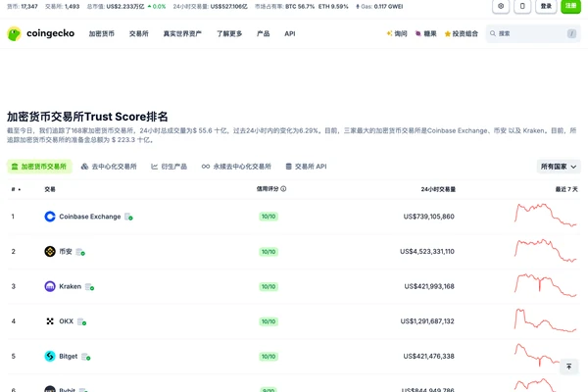
Task: Click reserve badge icon next to 币安
Action: pyautogui.click(x=80, y=252)
